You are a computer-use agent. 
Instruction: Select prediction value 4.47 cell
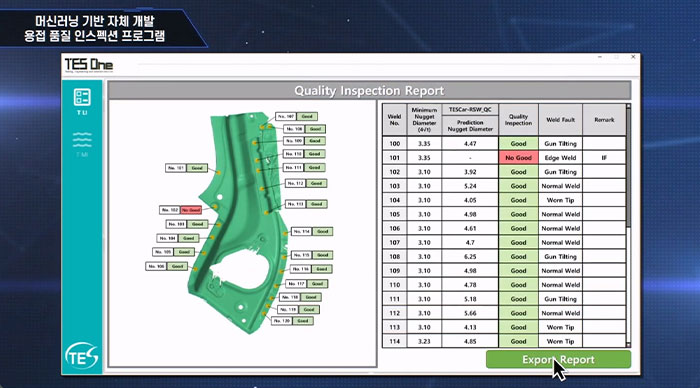pyautogui.click(x=470, y=144)
